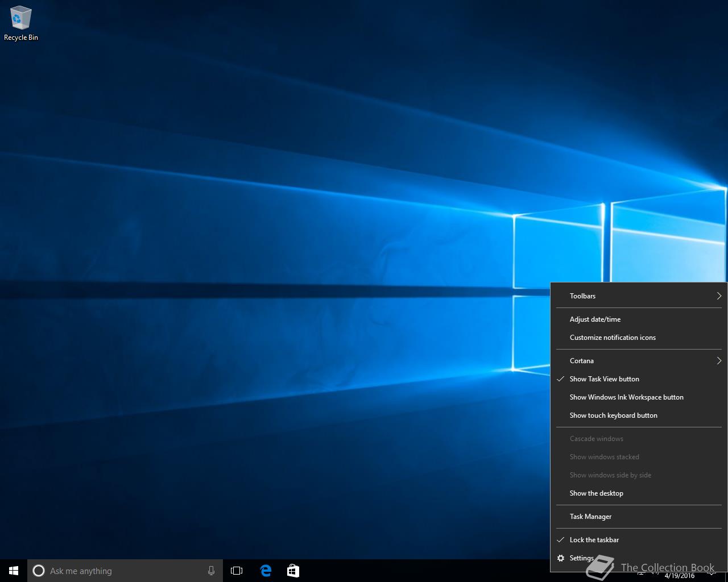
Task: Open Task View from the taskbar
Action: tap(237, 571)
